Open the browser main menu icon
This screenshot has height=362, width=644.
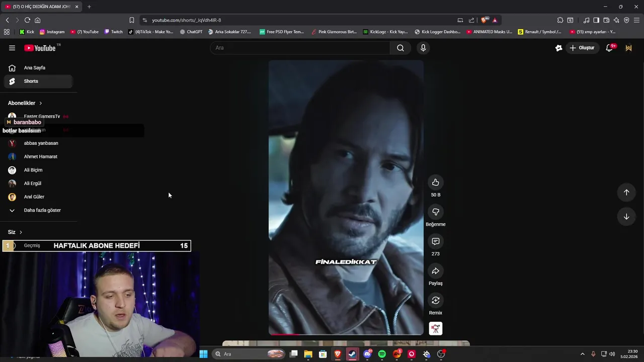click(636, 20)
